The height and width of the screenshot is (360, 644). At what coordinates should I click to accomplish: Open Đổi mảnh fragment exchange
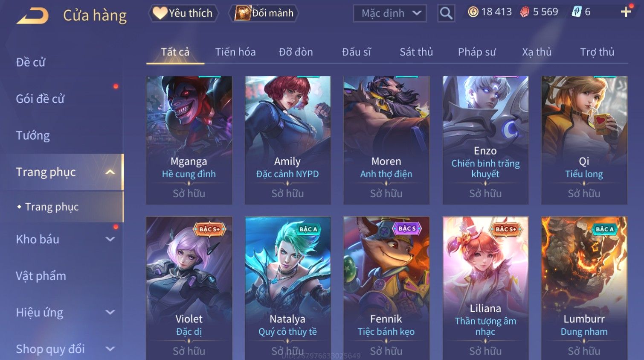coord(264,13)
